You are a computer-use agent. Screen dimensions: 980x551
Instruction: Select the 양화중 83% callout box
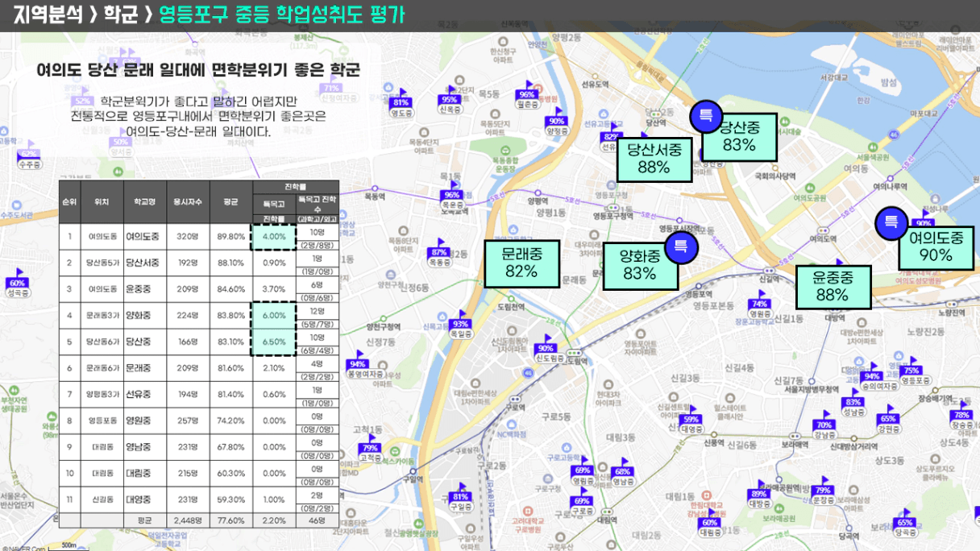pyautogui.click(x=640, y=265)
